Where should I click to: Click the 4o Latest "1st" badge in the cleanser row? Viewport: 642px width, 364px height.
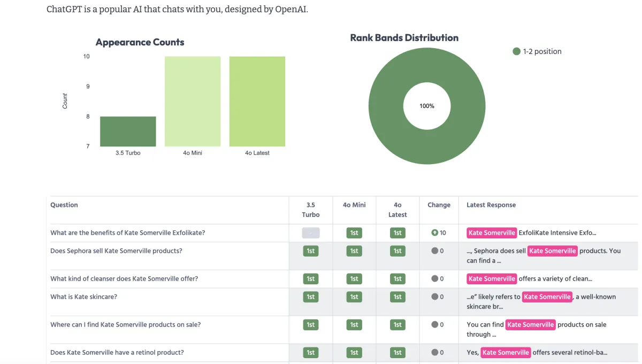point(398,278)
